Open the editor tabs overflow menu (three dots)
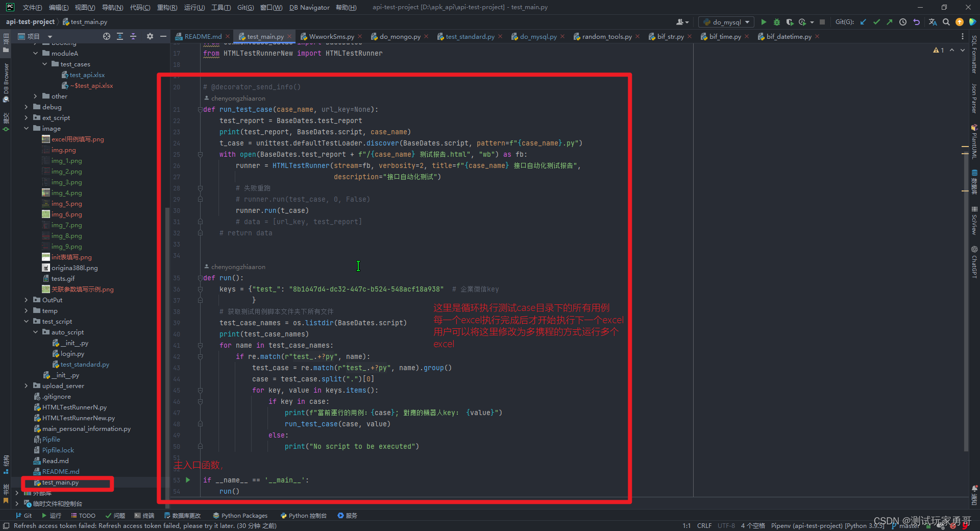 (x=963, y=36)
